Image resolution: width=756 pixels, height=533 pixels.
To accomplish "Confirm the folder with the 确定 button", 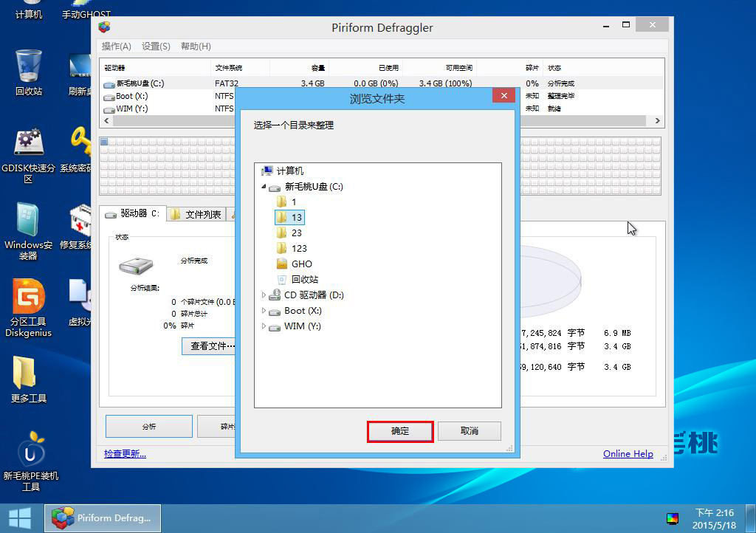I will [399, 431].
